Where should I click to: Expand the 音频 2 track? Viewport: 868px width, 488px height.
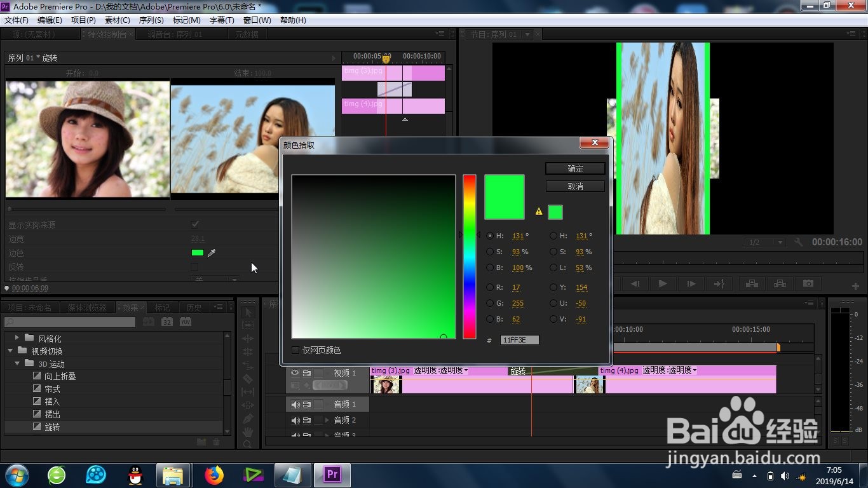point(327,420)
